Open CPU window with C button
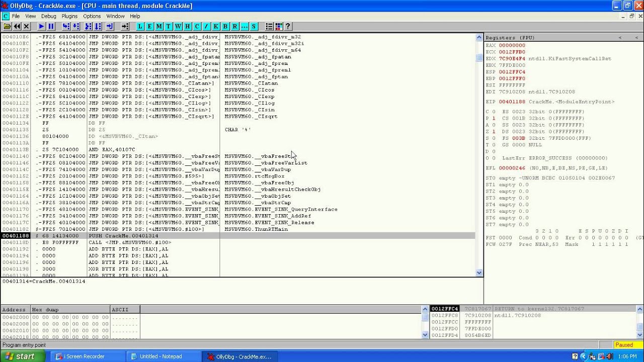This screenshot has width=644, height=362. point(197,26)
